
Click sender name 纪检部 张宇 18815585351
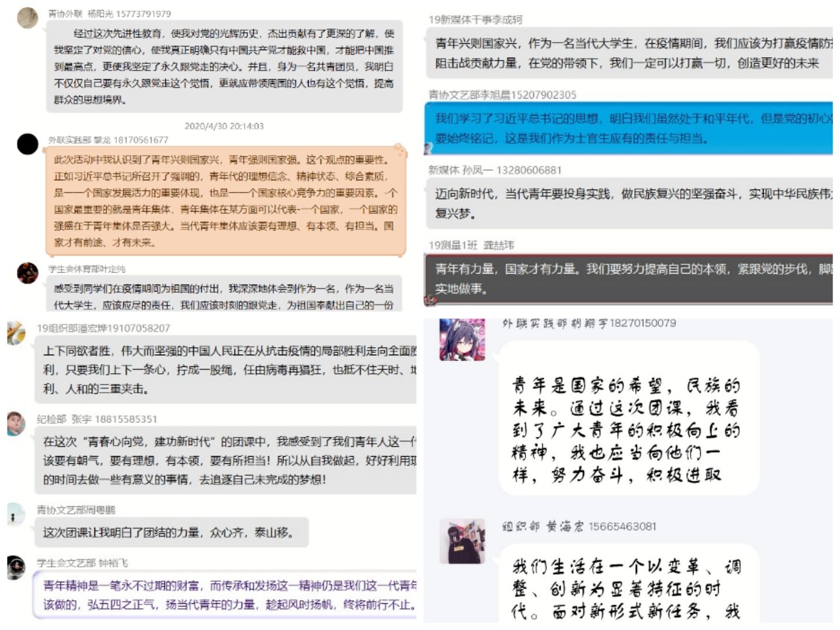[x=97, y=419]
